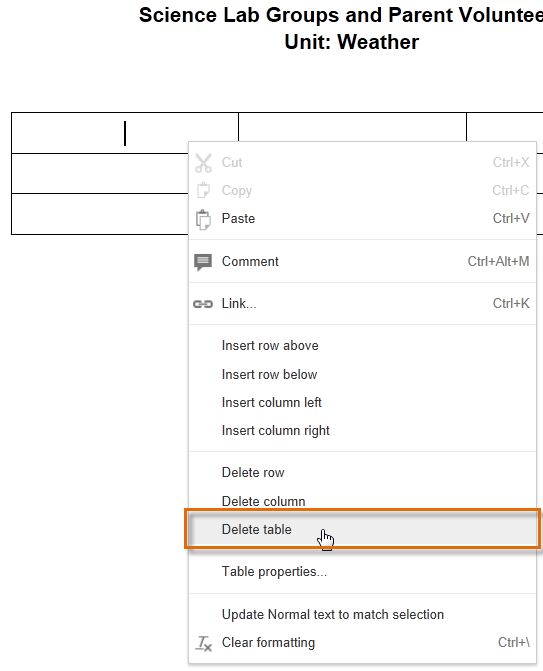
Task: Click the Ctrl+V shortcut label
Action: pos(511,219)
